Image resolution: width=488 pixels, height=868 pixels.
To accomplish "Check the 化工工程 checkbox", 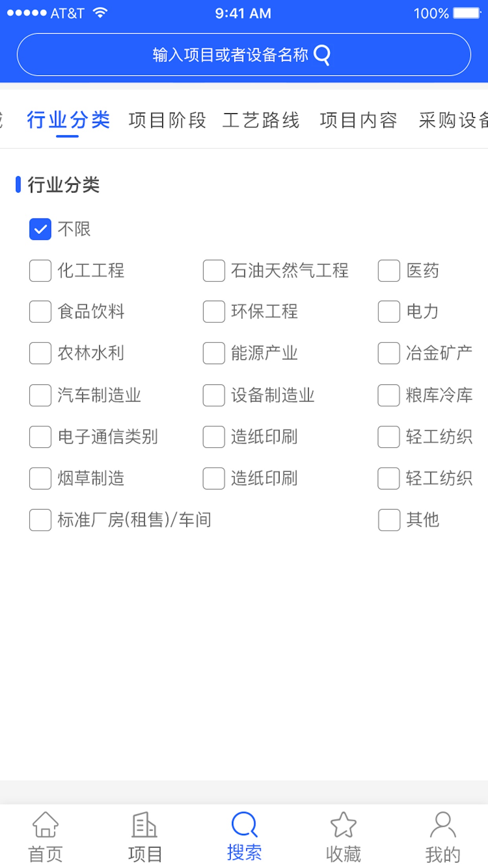I will pyautogui.click(x=40, y=270).
